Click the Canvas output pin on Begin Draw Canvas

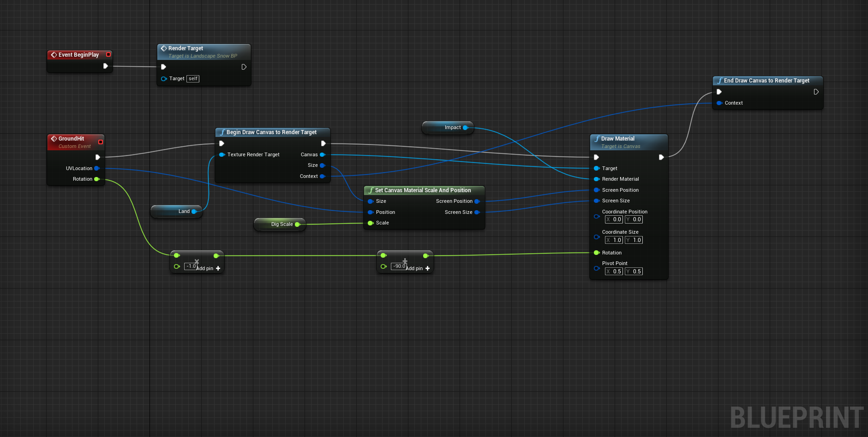coord(322,154)
